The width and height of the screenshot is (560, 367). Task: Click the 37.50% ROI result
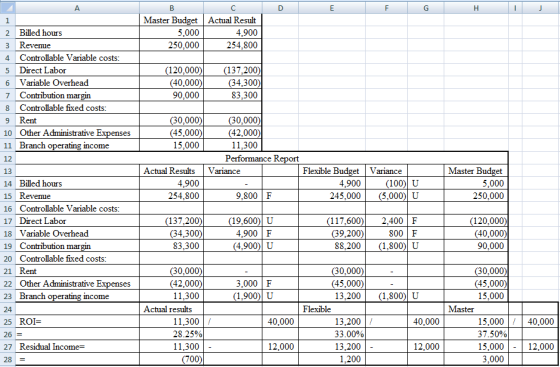point(476,334)
